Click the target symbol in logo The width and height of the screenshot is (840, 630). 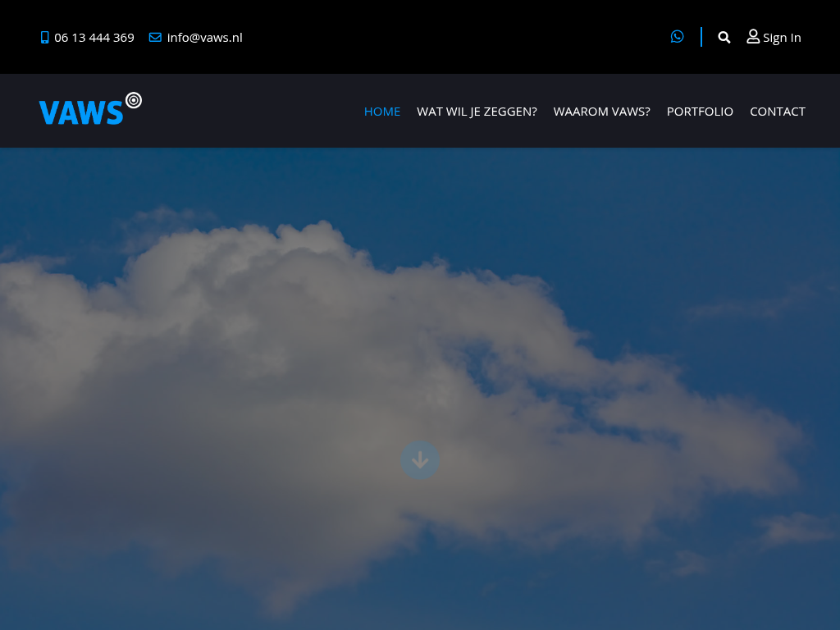coord(134,100)
